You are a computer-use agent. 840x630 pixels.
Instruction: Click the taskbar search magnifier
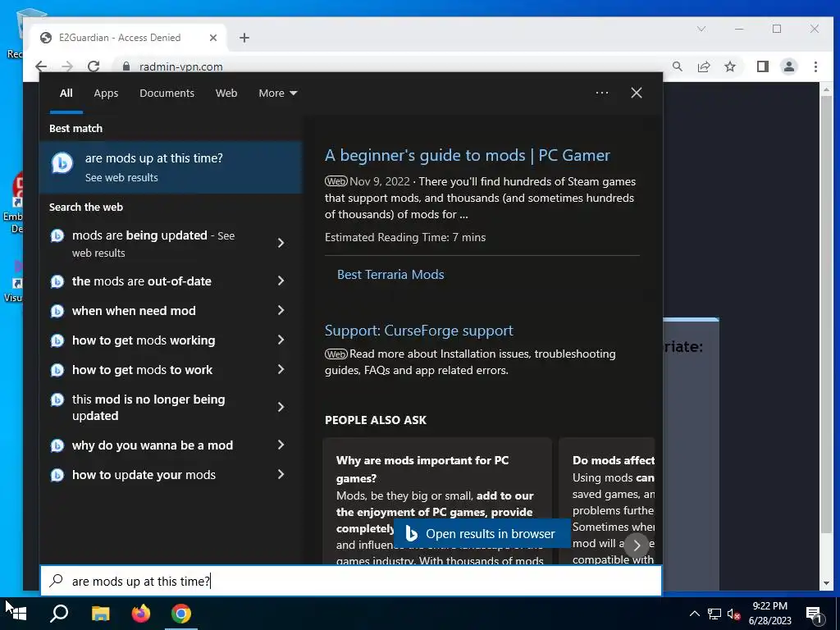59,613
